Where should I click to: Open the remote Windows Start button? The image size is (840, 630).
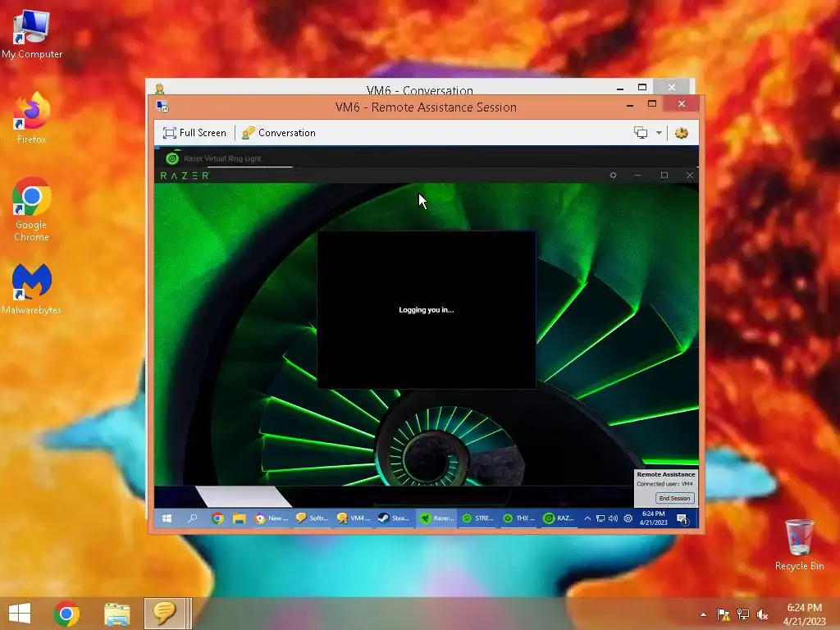pos(167,518)
